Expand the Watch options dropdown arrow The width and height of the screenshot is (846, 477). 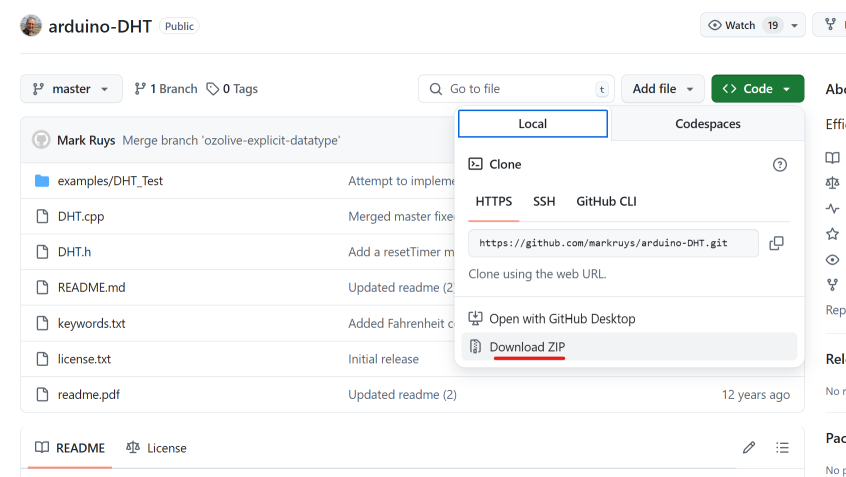tap(795, 26)
